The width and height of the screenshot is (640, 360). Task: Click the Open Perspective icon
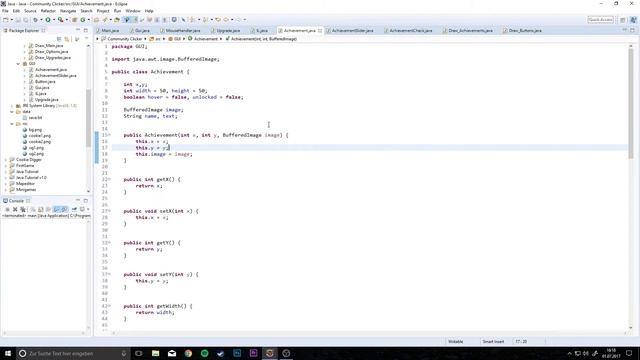tap(622, 20)
